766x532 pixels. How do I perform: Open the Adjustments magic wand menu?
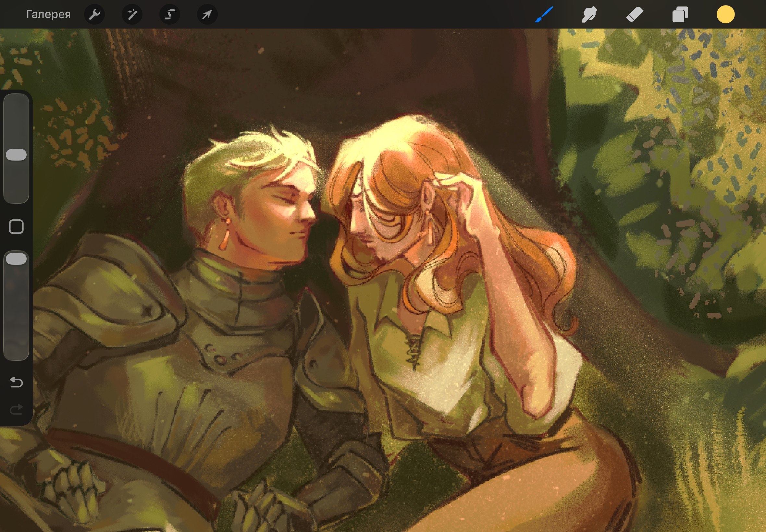tap(132, 14)
